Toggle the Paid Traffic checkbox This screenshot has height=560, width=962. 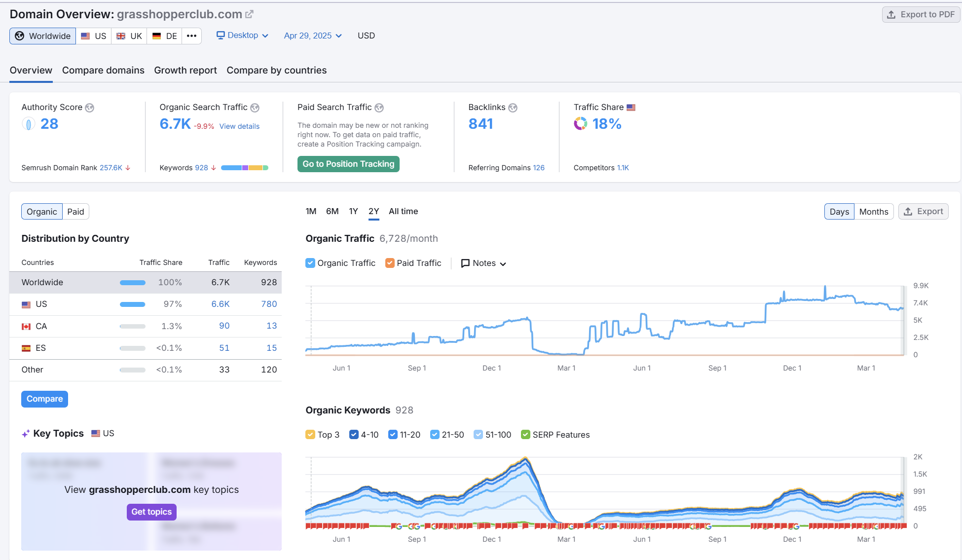390,263
